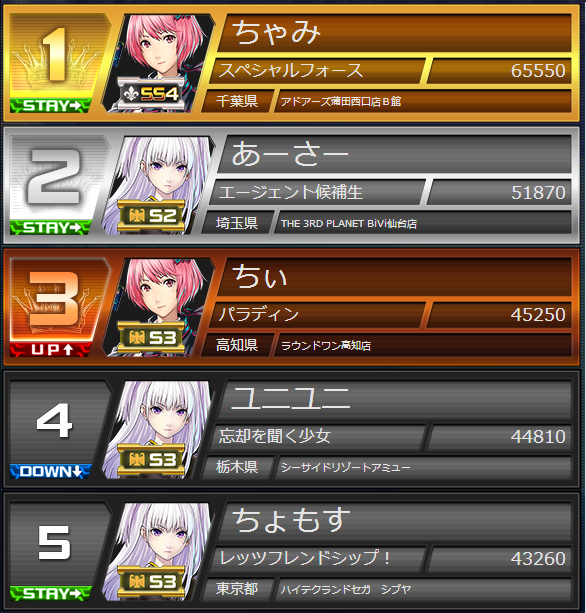The image size is (586, 613).
Task: Open player name ちょもす
Action: tap(291, 520)
